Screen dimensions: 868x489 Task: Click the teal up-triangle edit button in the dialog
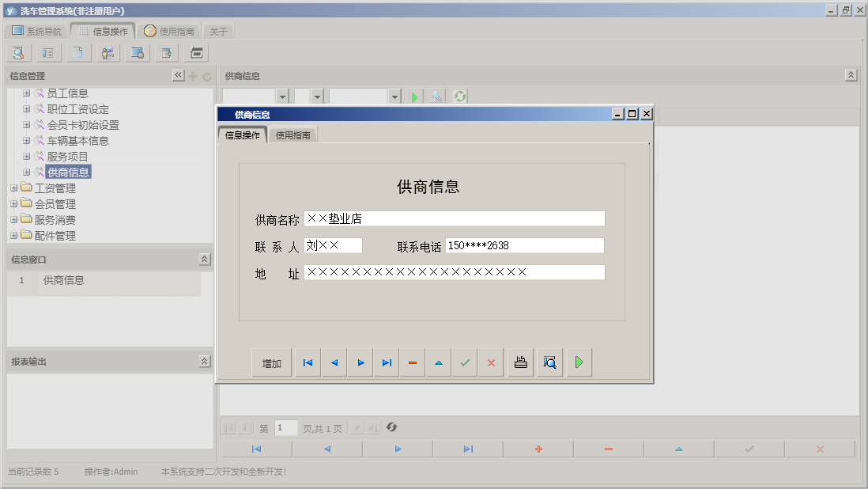(439, 362)
